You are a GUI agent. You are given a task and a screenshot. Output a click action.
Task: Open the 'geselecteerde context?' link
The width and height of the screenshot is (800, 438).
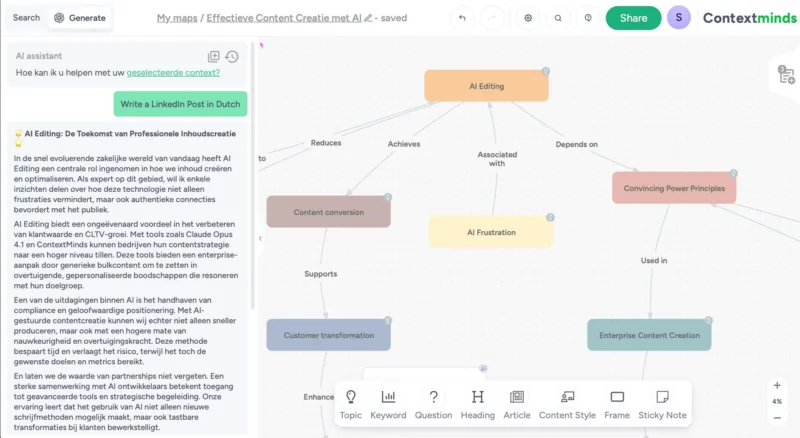coord(173,73)
